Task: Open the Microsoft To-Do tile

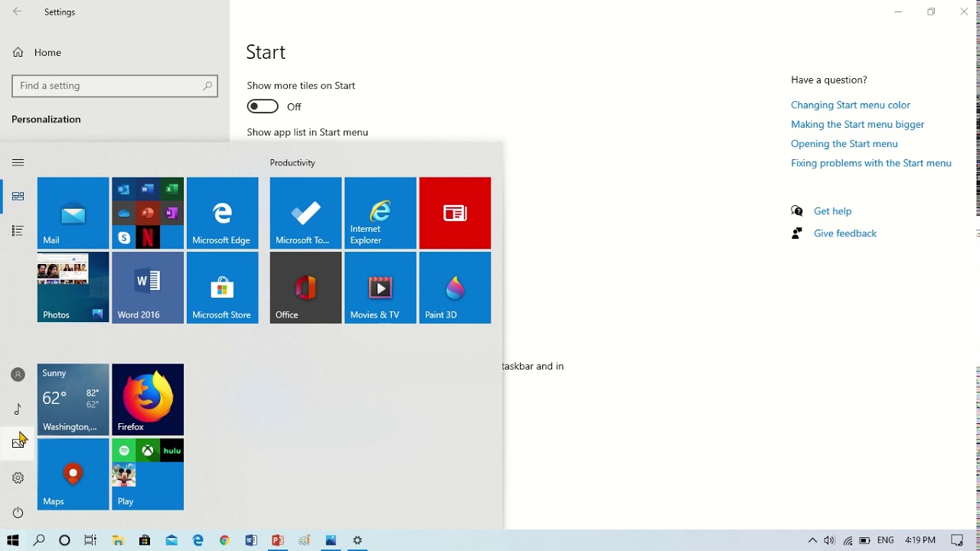Action: pyautogui.click(x=305, y=213)
